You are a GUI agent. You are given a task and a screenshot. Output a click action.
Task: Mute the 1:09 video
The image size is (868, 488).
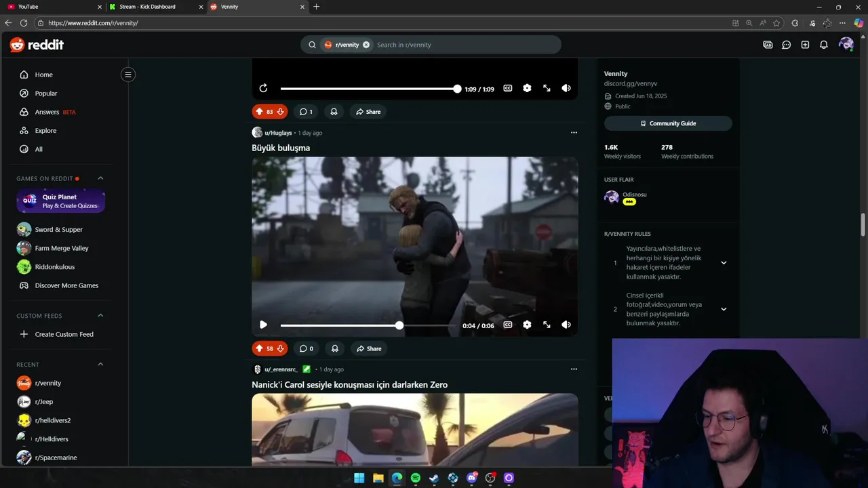click(566, 88)
